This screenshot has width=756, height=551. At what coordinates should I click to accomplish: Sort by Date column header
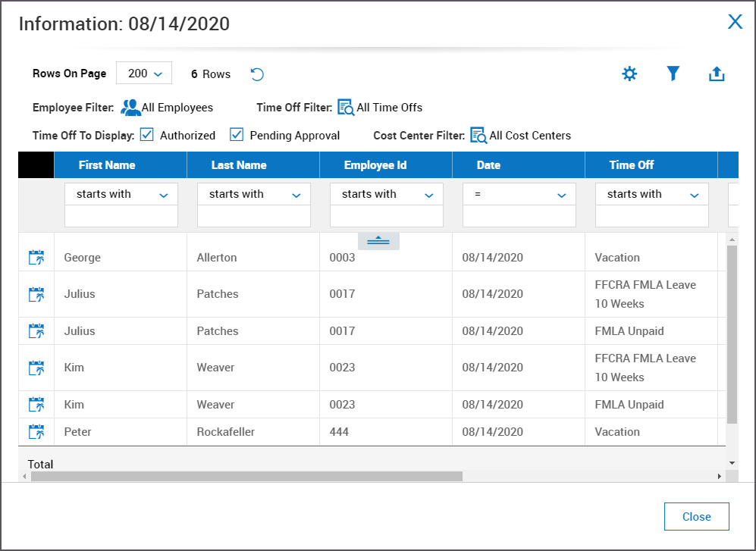coord(519,165)
